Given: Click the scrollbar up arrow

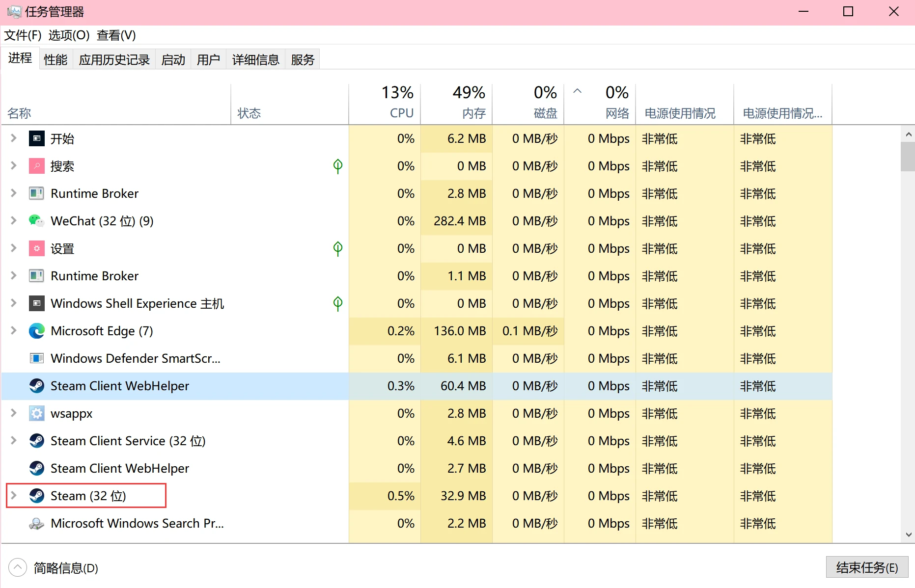Looking at the screenshot, I should (908, 134).
